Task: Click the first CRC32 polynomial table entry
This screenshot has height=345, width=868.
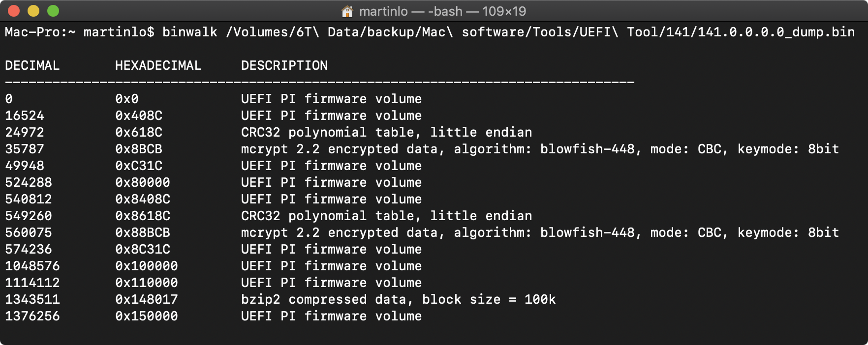Action: [x=386, y=132]
